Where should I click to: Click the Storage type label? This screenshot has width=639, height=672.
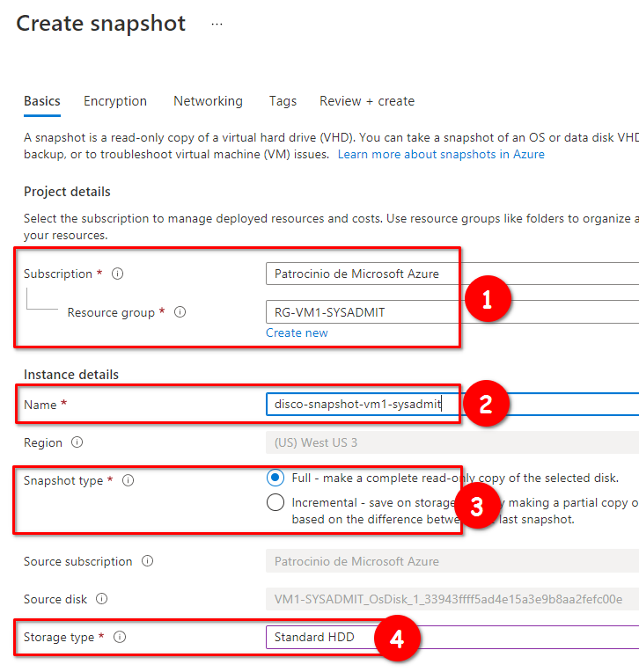point(59,638)
